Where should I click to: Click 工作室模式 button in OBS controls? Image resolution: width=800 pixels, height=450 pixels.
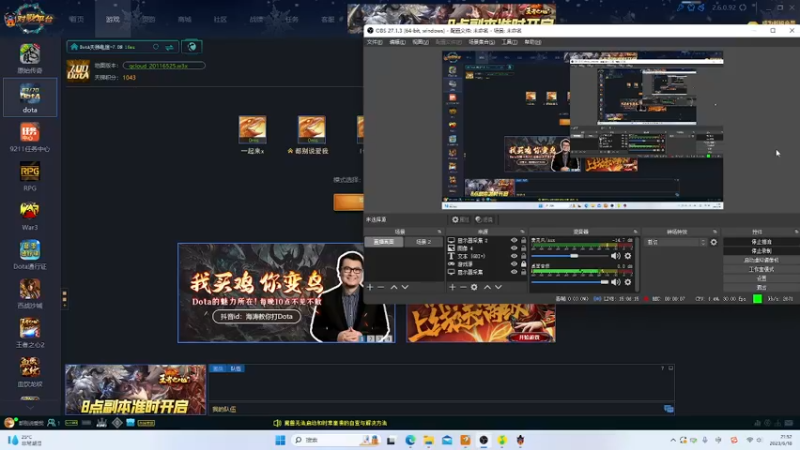[761, 269]
